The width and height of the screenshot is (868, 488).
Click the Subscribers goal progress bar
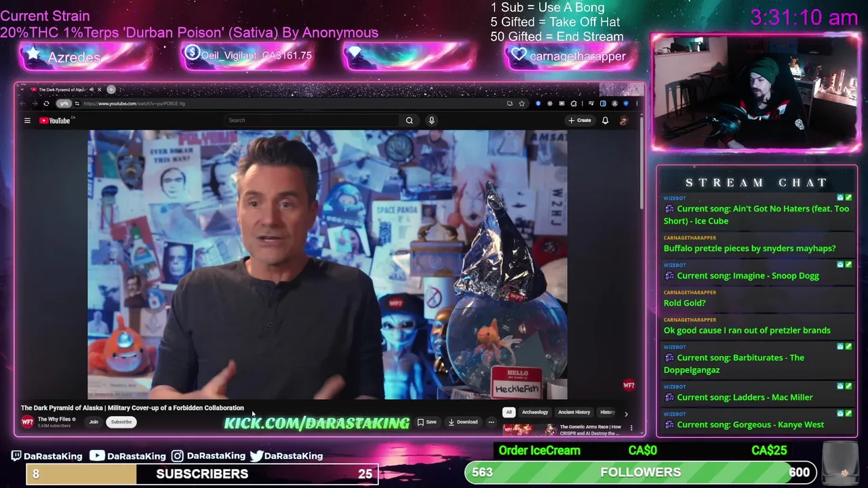click(202, 474)
